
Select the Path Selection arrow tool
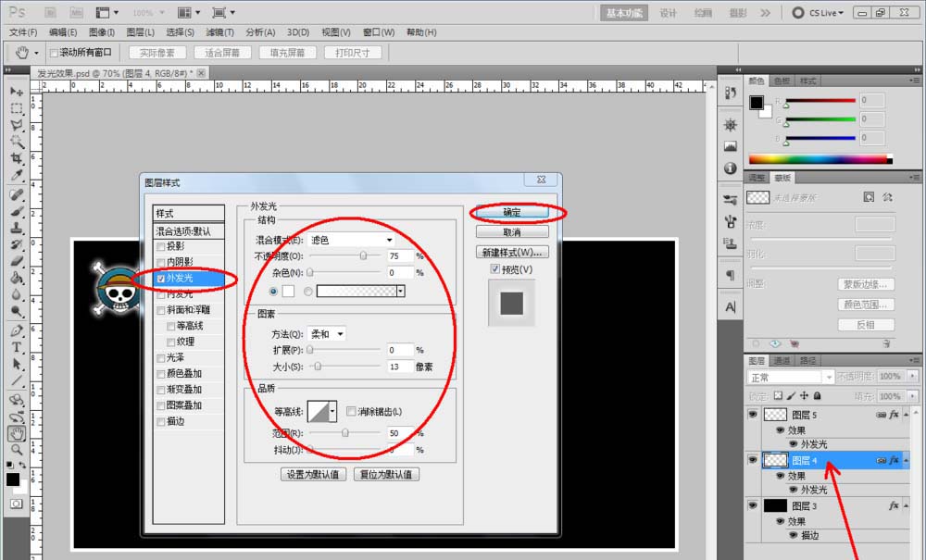pyautogui.click(x=17, y=364)
